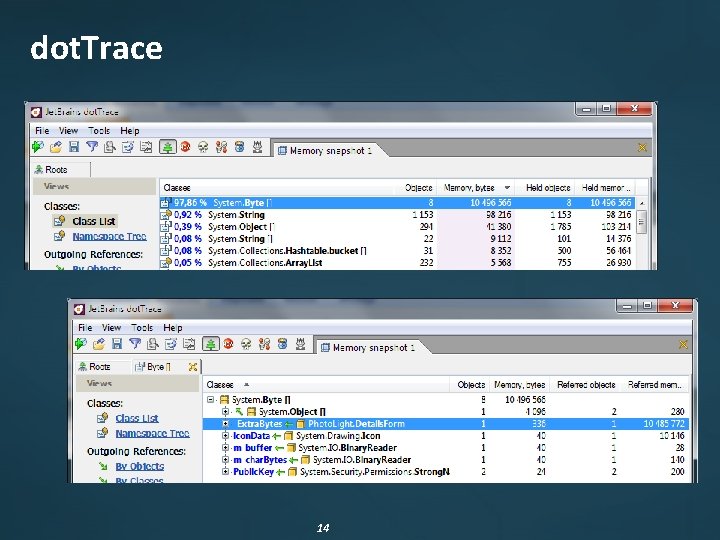The width and height of the screenshot is (720, 540).
Task: Click open folder icon in bottom window toolbar
Action: (x=99, y=343)
